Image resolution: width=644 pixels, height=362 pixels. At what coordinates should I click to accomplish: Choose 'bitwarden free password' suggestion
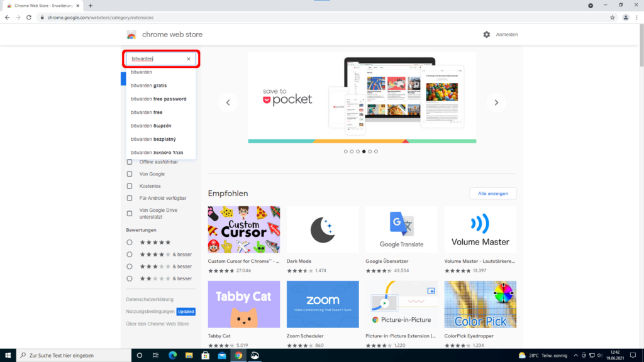pos(161,99)
